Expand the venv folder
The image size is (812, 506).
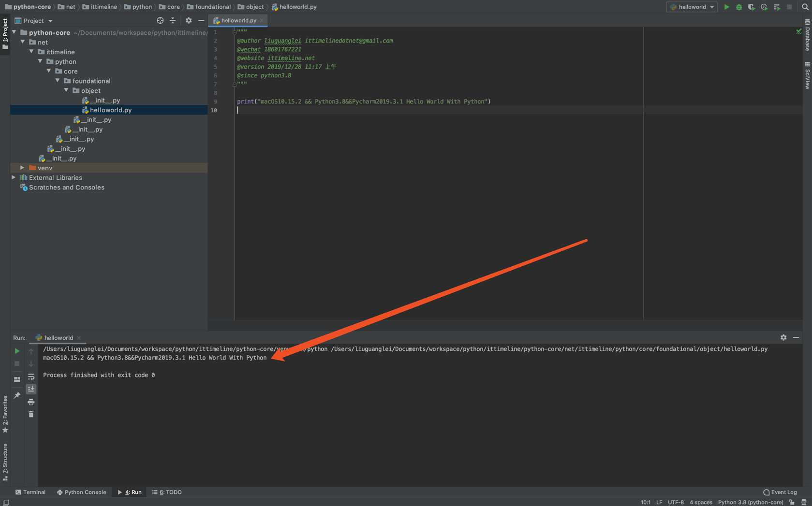coord(22,168)
